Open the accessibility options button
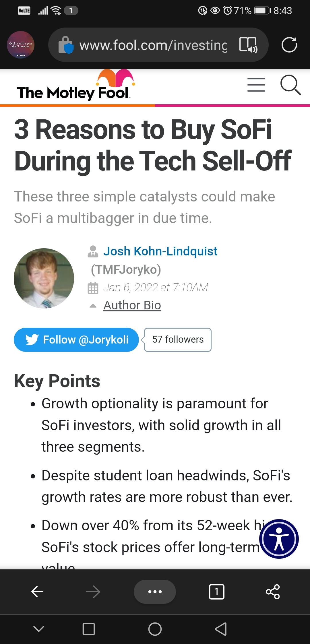 [x=279, y=539]
